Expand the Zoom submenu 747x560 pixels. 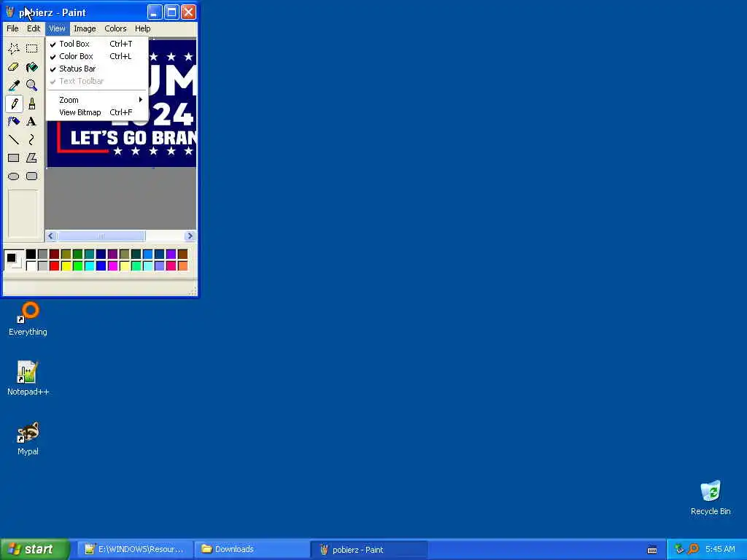[x=97, y=100]
